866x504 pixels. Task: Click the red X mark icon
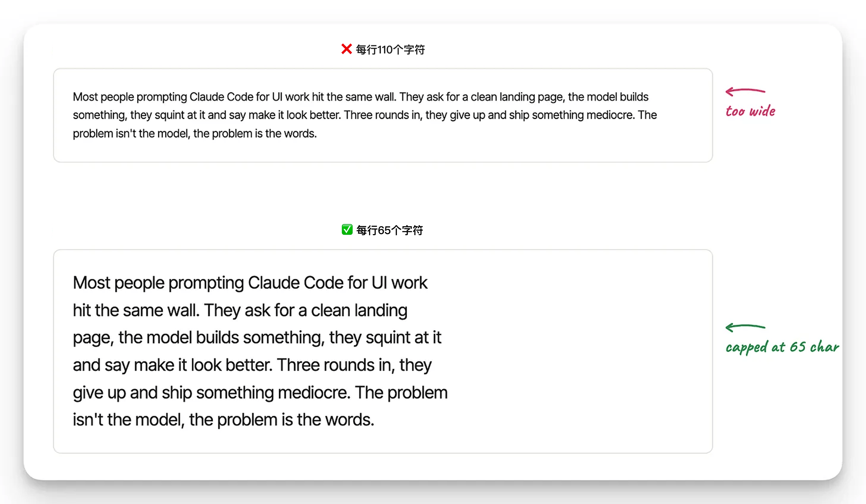click(346, 49)
